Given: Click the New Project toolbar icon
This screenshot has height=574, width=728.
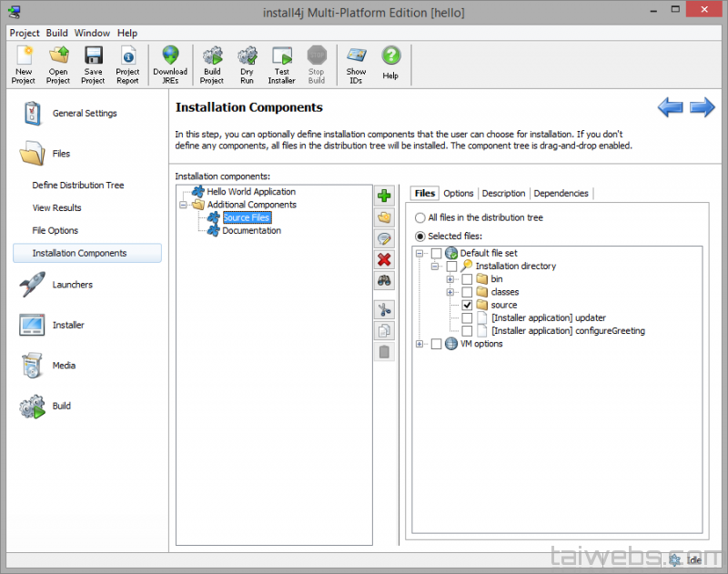Looking at the screenshot, I should click(24, 64).
